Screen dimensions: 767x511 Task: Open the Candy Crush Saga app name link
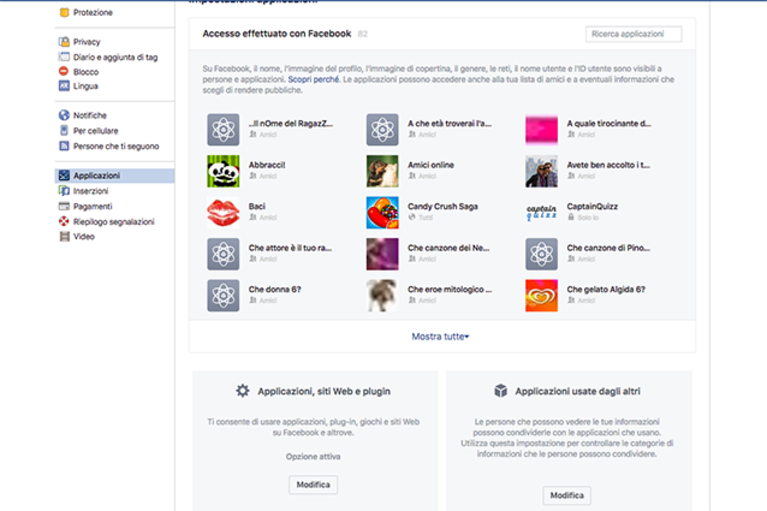[x=443, y=206]
